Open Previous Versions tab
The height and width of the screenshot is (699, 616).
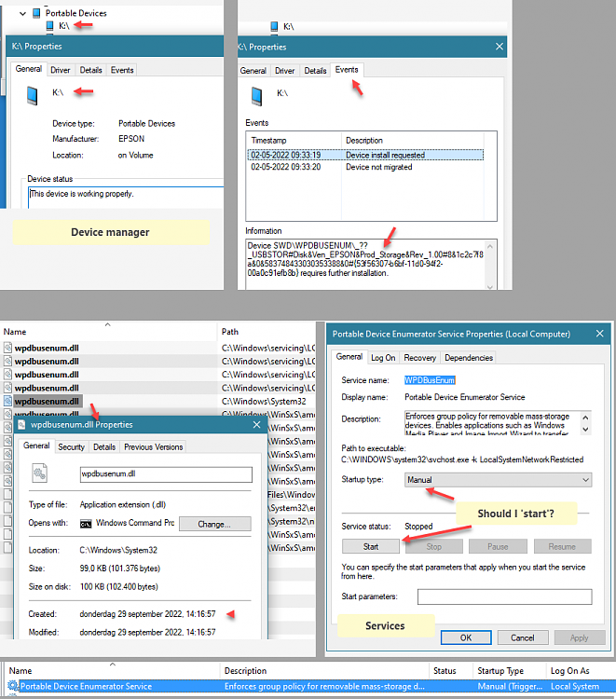tap(154, 447)
